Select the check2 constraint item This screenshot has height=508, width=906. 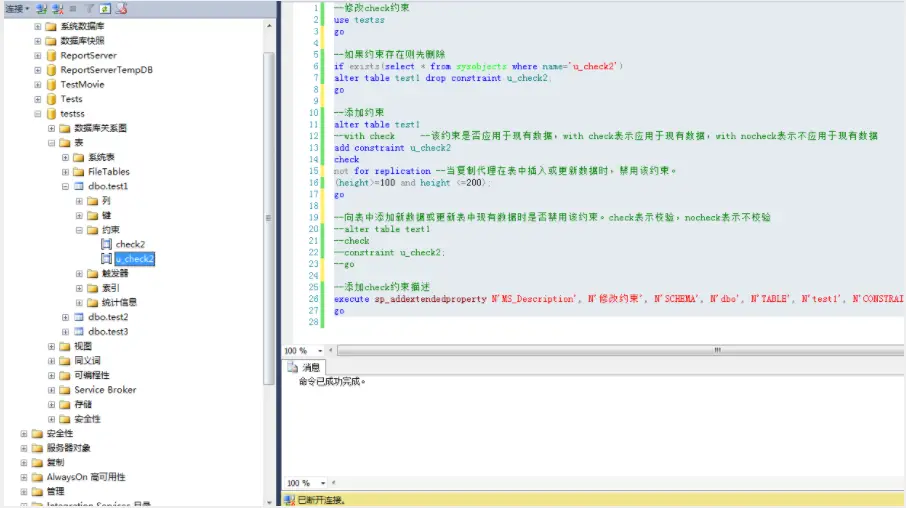(130, 244)
